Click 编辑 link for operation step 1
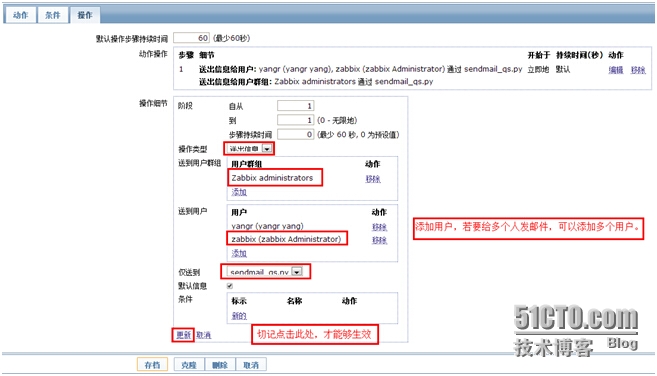This screenshot has width=657, height=376. 616,70
